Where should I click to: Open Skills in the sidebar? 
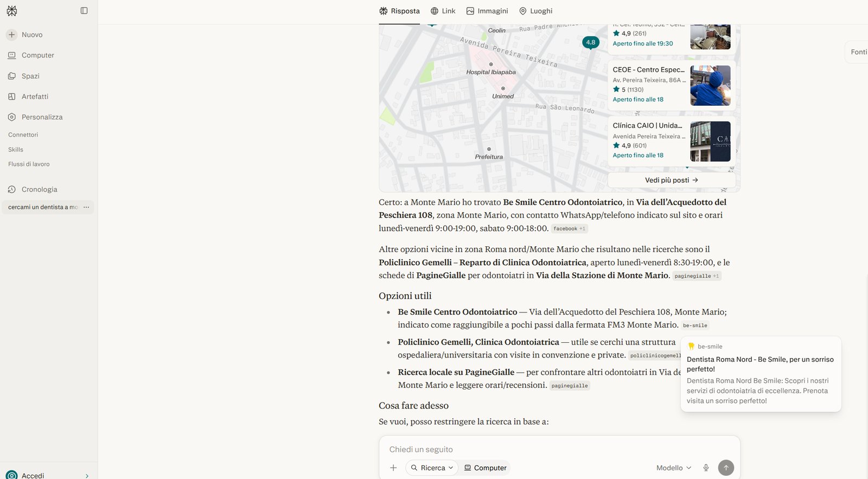pos(16,150)
